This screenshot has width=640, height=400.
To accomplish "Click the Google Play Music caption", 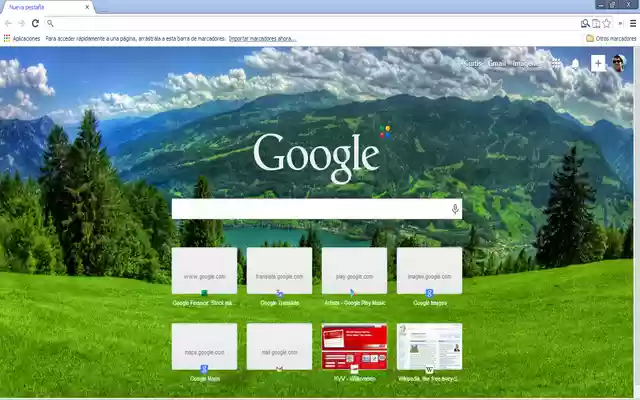I will tap(355, 303).
